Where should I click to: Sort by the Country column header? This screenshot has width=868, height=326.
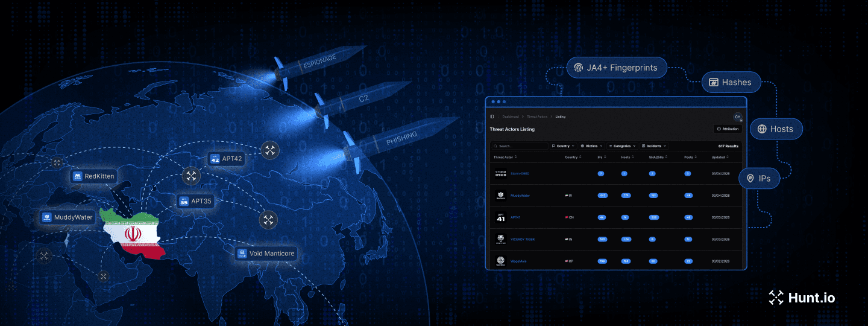573,157
